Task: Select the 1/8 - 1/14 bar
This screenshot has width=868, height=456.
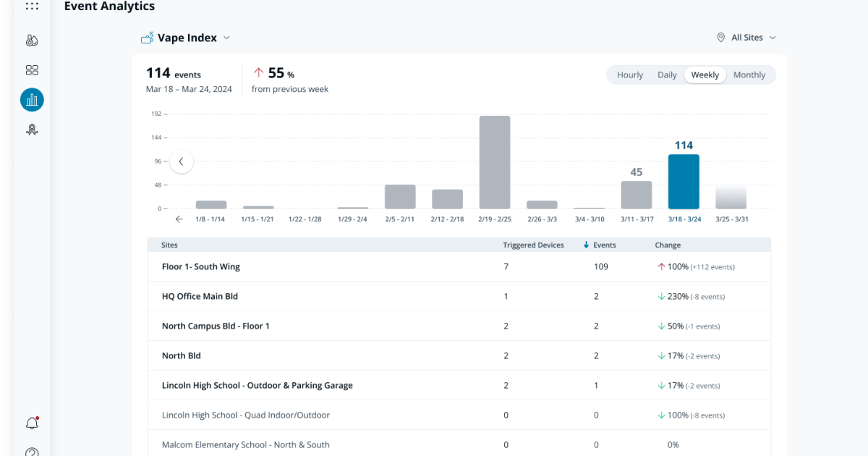Action: [x=211, y=205]
